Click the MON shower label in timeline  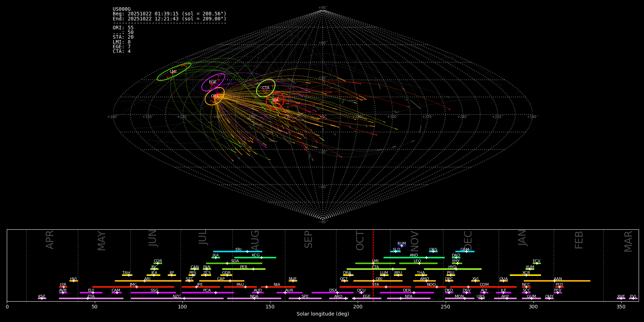tap(459, 297)
